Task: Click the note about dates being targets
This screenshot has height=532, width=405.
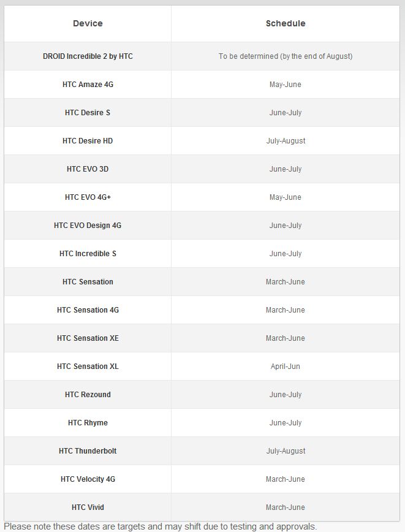Action: [160, 526]
